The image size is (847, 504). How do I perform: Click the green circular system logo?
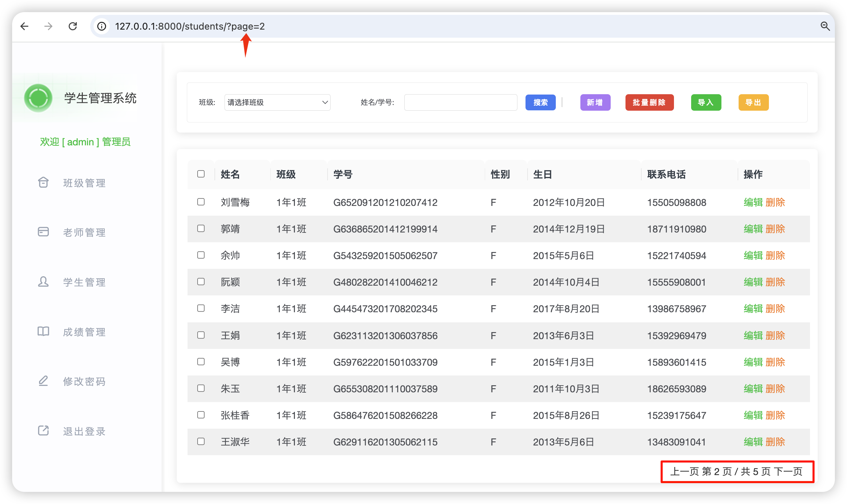click(38, 98)
